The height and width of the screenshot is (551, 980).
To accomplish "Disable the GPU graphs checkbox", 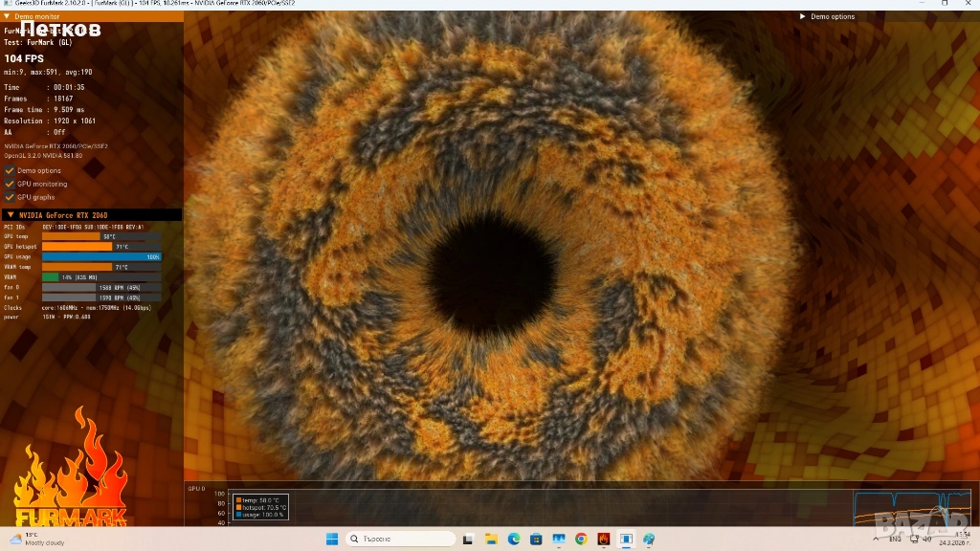I will tap(10, 197).
